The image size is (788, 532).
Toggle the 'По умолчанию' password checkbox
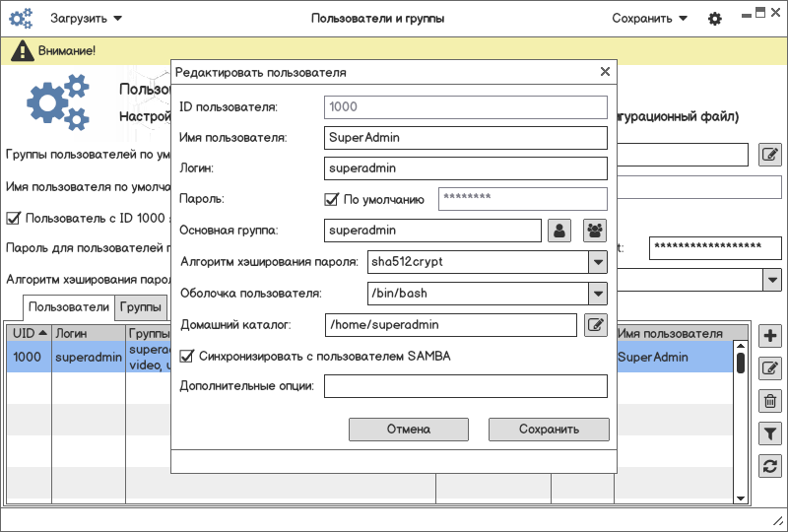(x=331, y=200)
